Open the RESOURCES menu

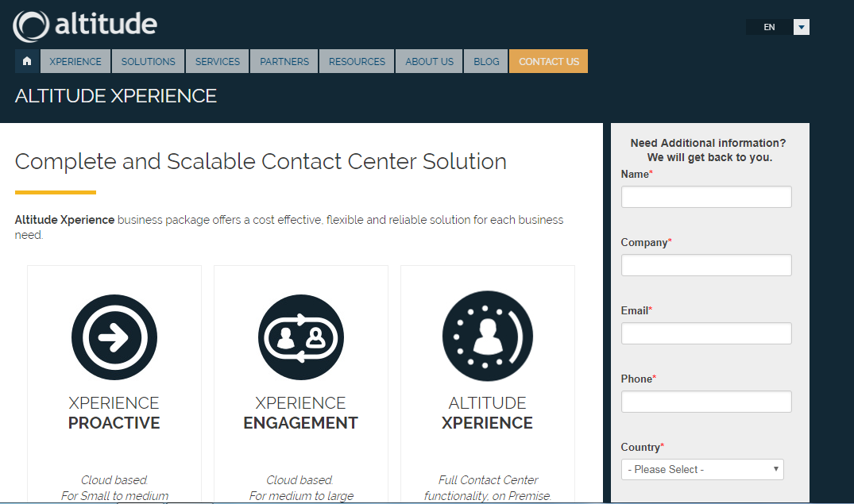357,61
